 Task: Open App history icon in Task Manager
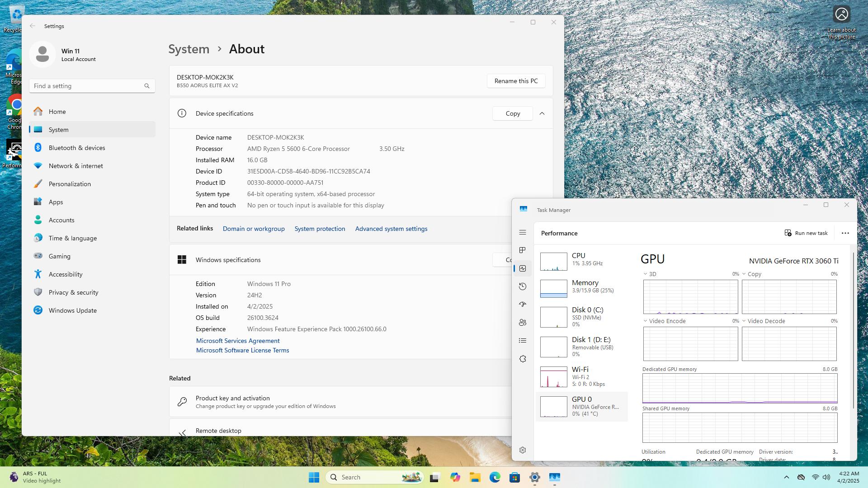click(x=523, y=286)
